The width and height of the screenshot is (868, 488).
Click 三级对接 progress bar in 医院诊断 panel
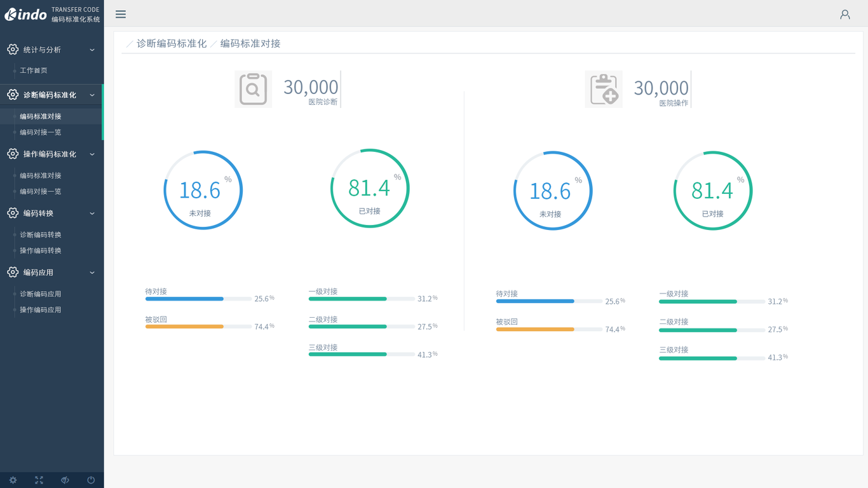click(x=362, y=355)
